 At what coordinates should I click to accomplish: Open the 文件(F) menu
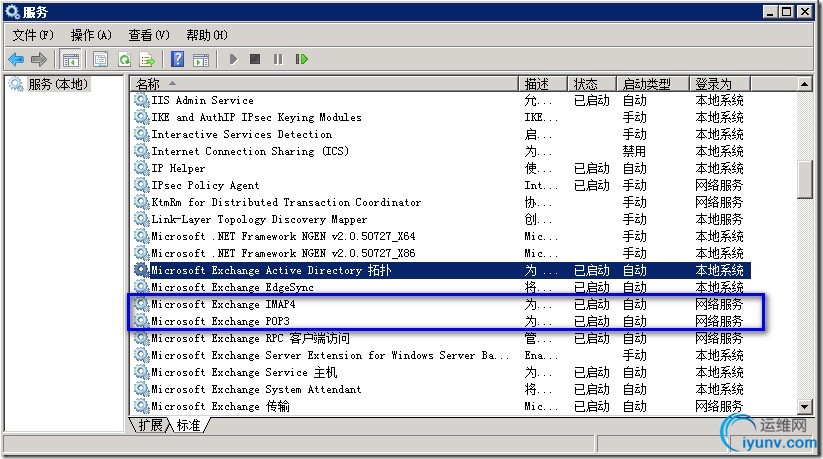click(x=33, y=35)
